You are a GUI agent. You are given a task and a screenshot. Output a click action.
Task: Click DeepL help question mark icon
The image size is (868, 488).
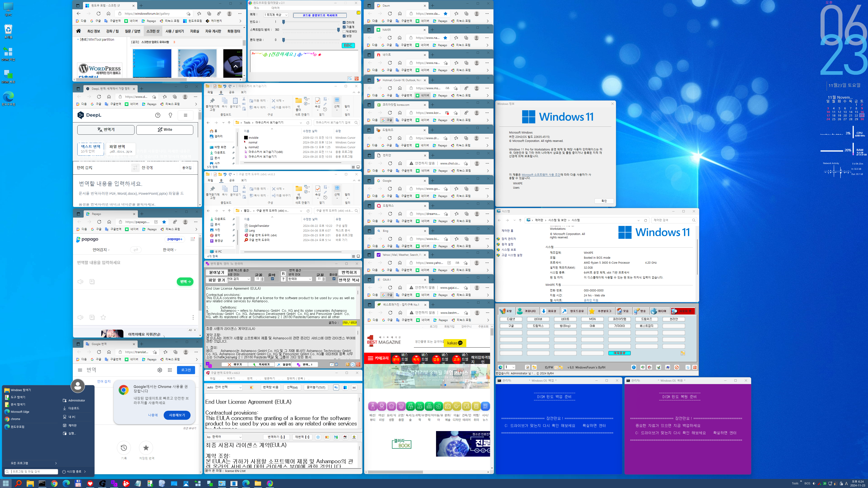point(158,115)
